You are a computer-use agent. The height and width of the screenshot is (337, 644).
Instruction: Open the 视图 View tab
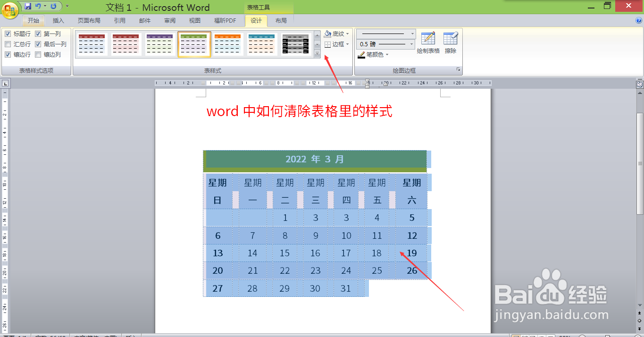point(195,21)
